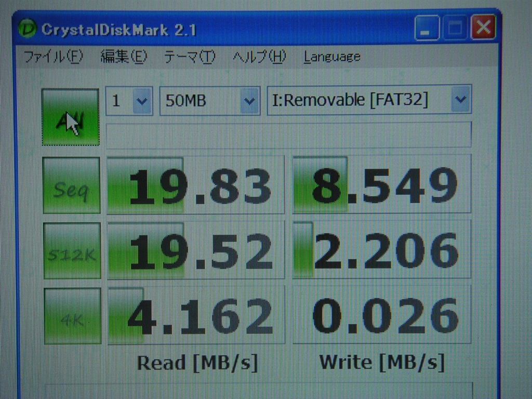Select the 4K write value 0.026
The image size is (532, 399).
[382, 314]
